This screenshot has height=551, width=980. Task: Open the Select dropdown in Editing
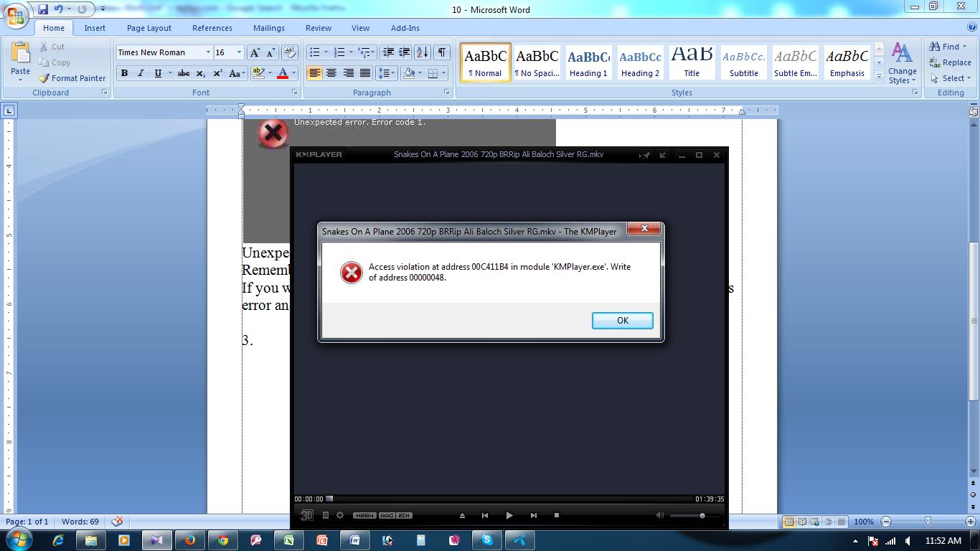(x=950, y=78)
